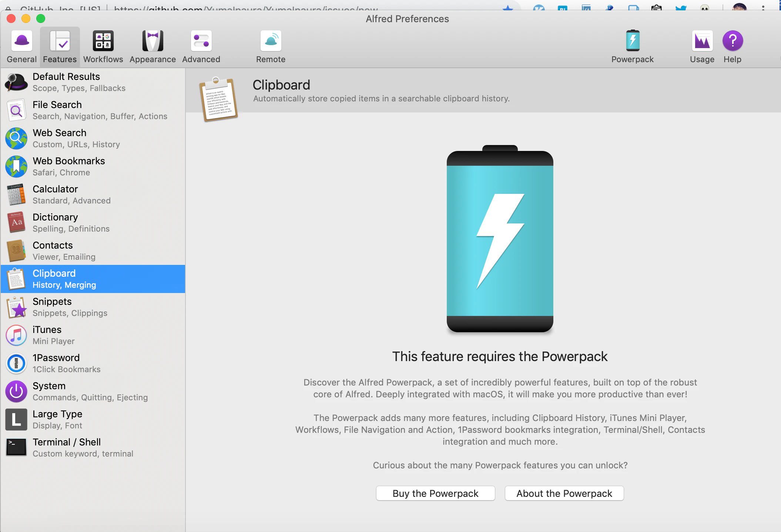Switch to the Workflows tab label
Image resolution: width=781 pixels, height=532 pixels.
tap(103, 59)
